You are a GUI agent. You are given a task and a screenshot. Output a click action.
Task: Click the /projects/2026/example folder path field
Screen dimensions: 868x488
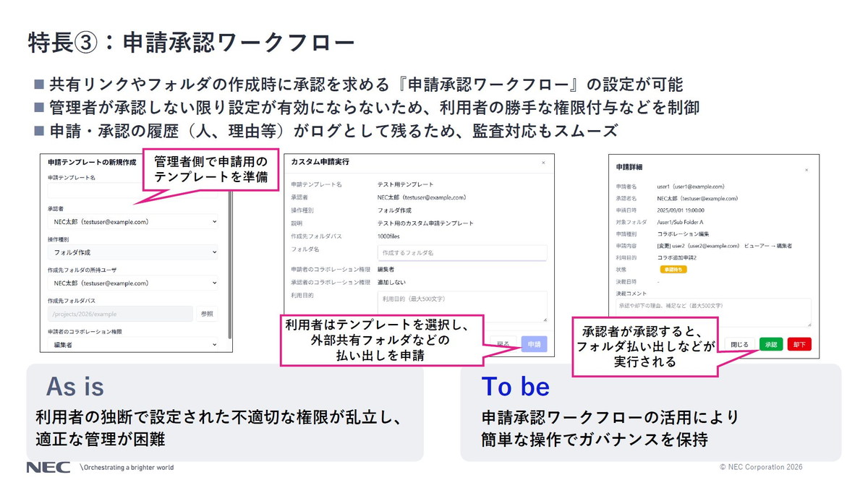(120, 314)
